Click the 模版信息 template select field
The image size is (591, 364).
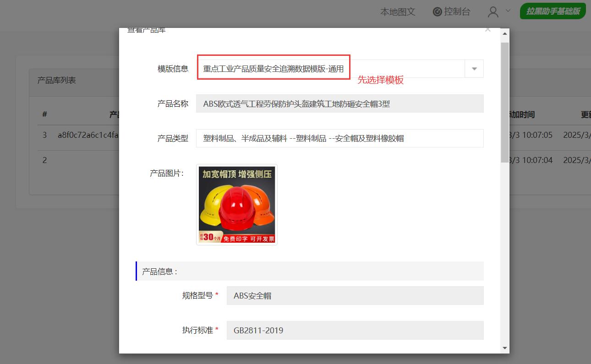click(339, 69)
